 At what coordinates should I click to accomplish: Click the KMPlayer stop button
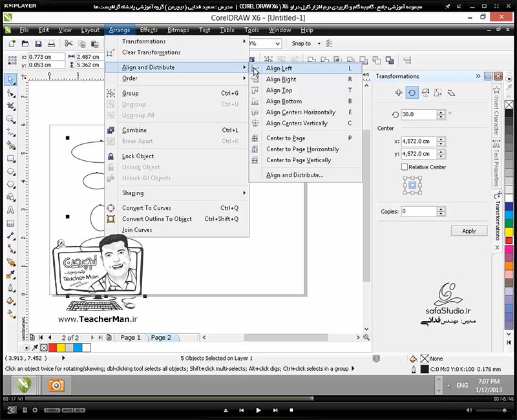coord(291,410)
